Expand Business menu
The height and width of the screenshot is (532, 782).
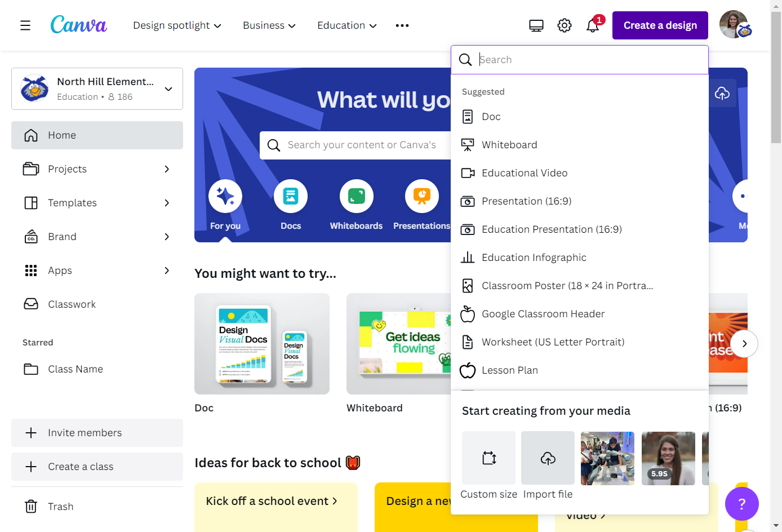[x=269, y=25]
